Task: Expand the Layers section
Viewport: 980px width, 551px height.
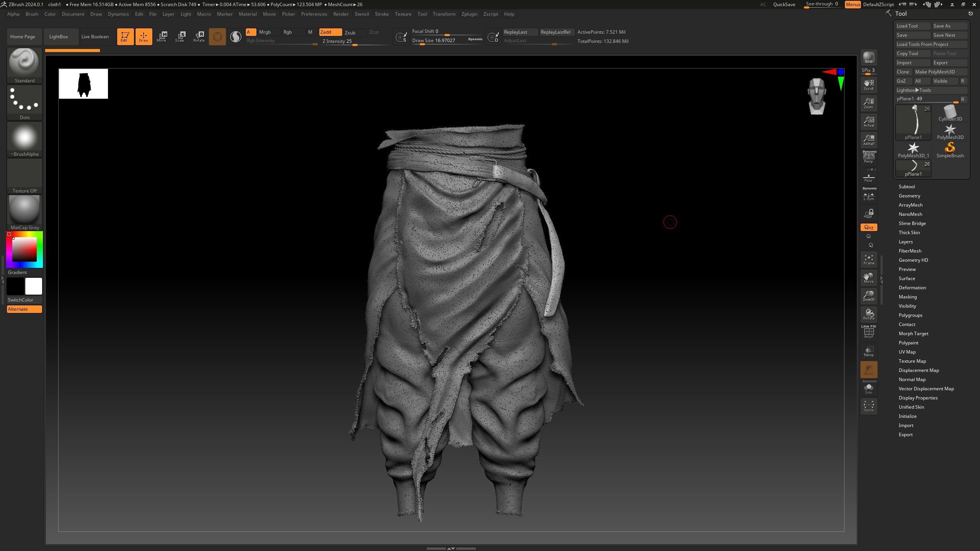Action: click(906, 242)
